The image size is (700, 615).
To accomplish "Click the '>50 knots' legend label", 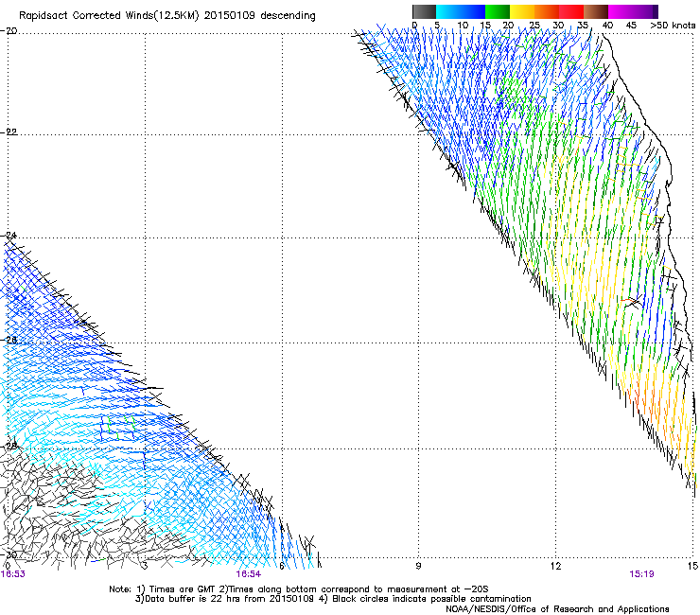I will click(673, 26).
